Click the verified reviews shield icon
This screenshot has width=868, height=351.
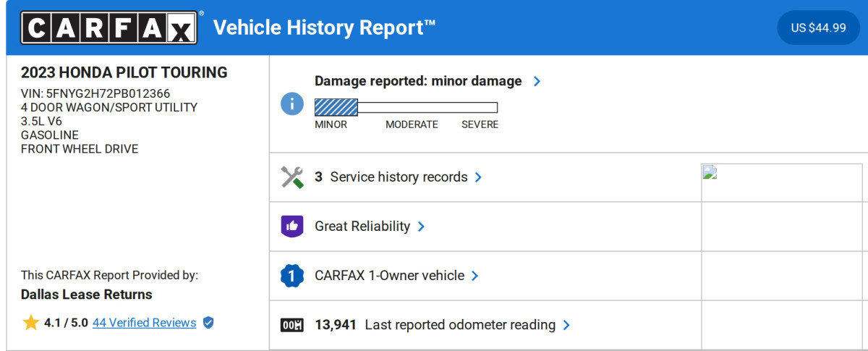click(208, 323)
